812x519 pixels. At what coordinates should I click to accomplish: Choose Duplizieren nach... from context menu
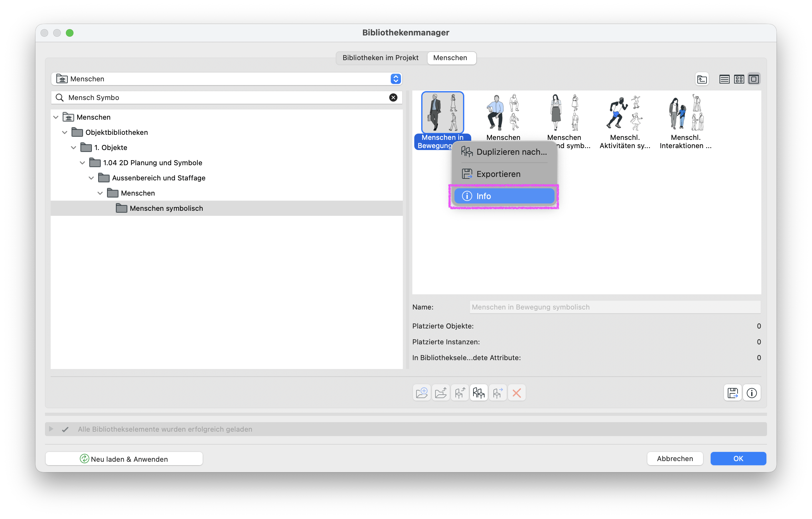pyautogui.click(x=504, y=152)
